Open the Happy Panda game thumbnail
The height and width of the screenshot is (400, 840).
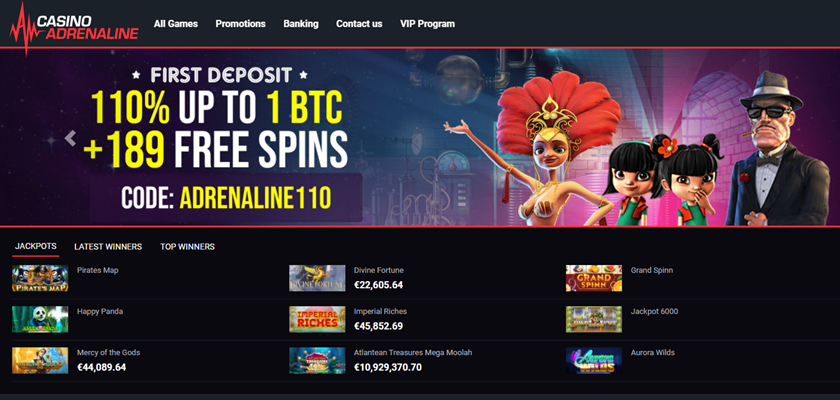[x=40, y=319]
